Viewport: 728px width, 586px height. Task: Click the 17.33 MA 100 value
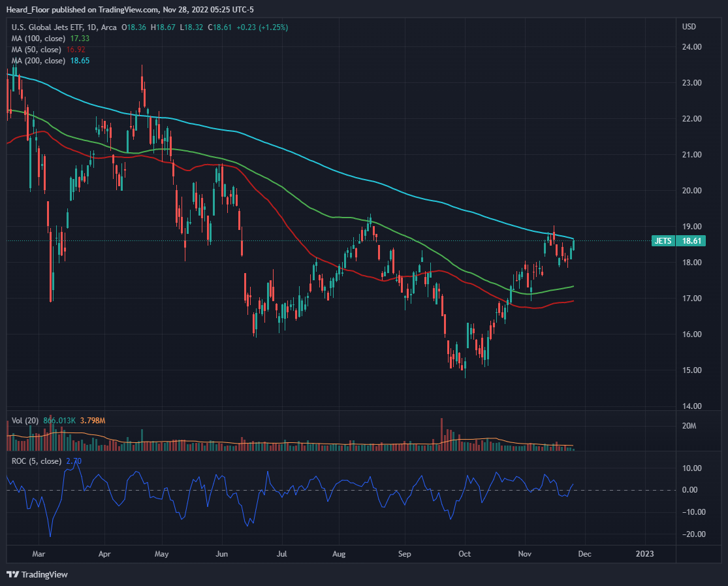(x=80, y=39)
